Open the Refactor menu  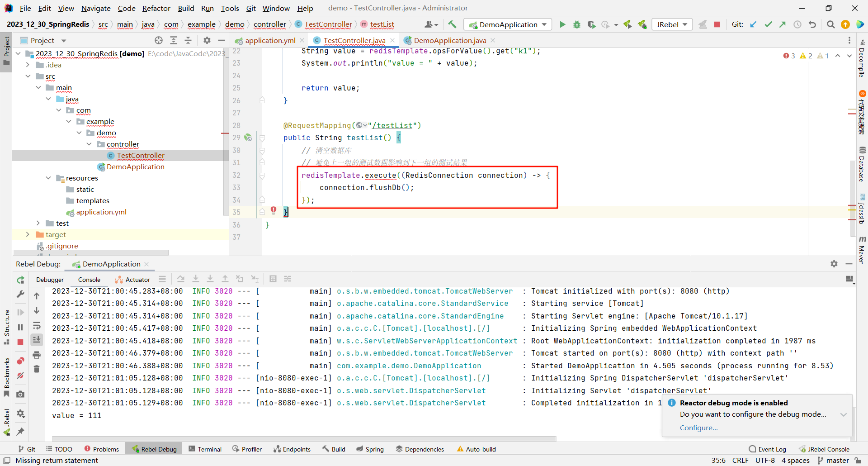pos(156,8)
